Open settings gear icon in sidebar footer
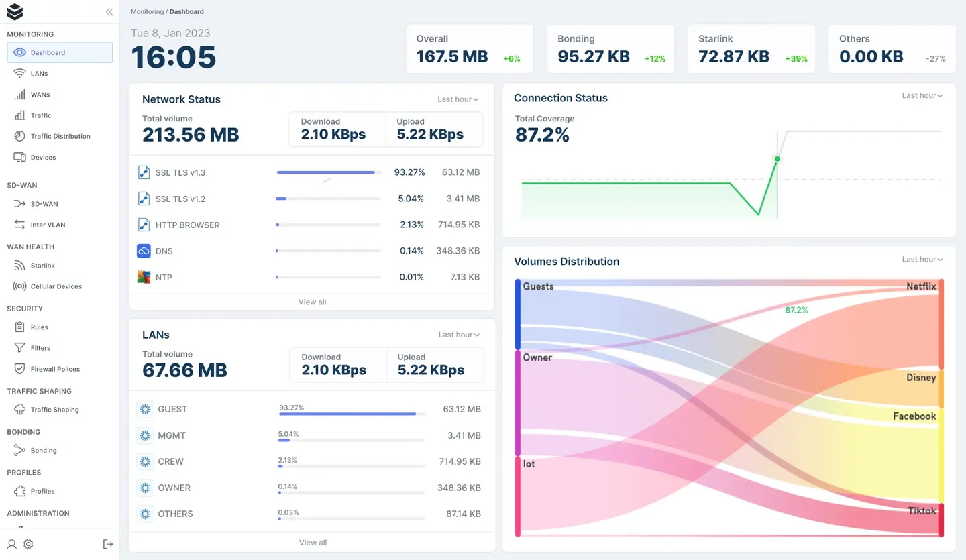 click(28, 544)
